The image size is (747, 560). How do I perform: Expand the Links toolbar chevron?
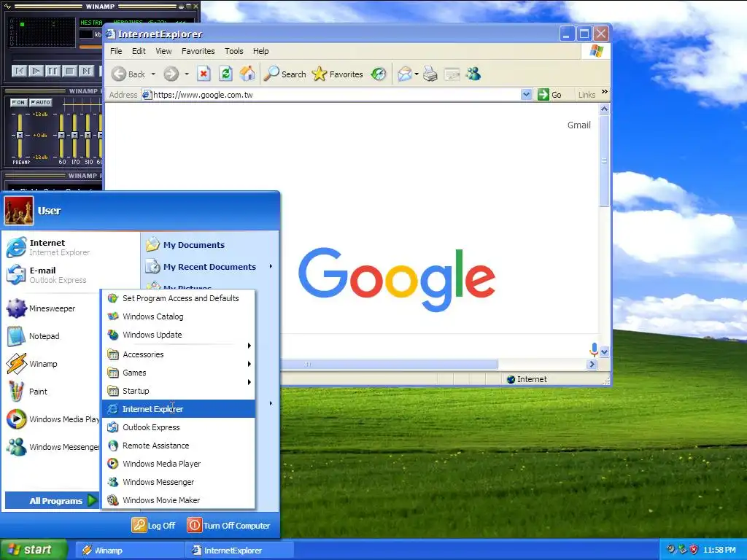(x=605, y=92)
